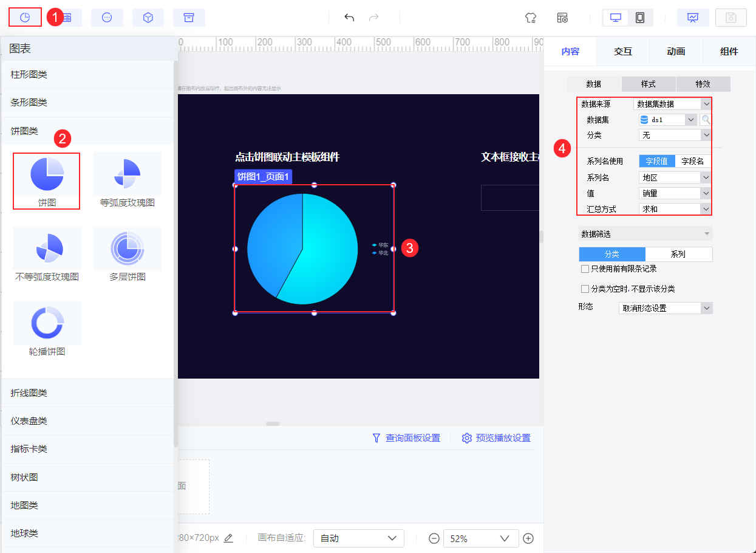
Task: Switch to the 内容 tab
Action: [x=570, y=52]
